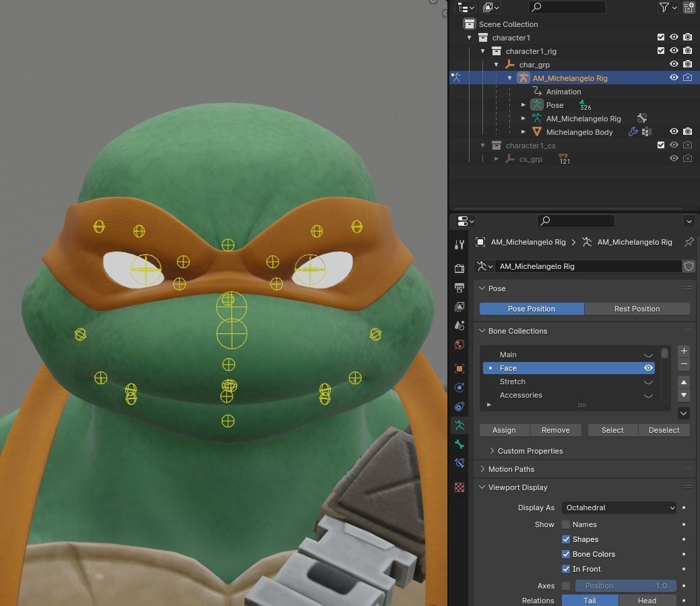Viewport: 700px width, 606px height.
Task: Expand the Michelangelo Body item
Action: (x=523, y=131)
